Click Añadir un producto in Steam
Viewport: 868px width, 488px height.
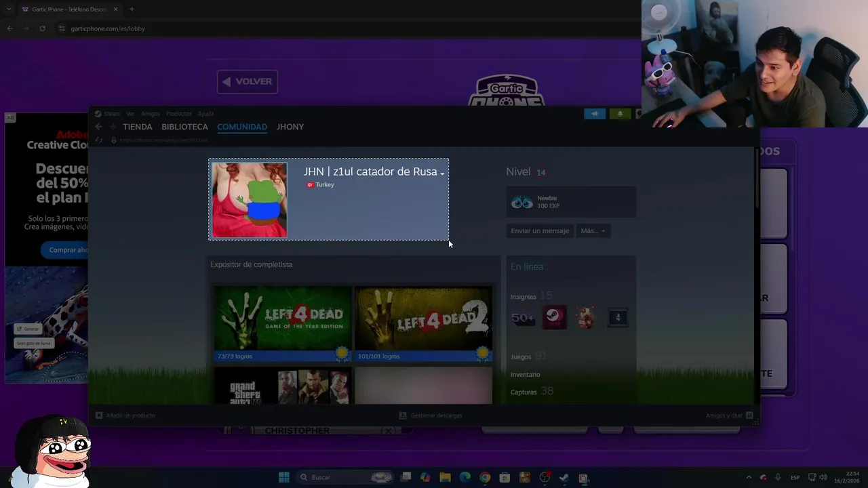[125, 415]
